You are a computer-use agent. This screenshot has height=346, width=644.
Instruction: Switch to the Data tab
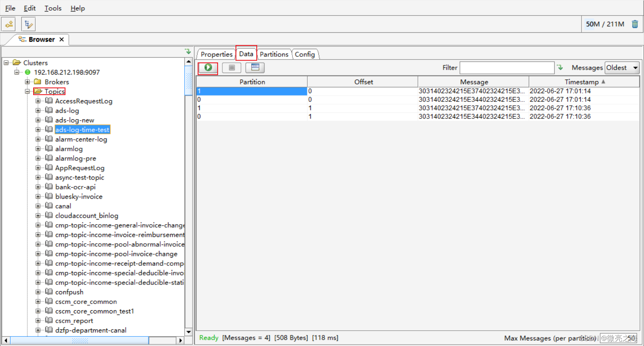click(246, 54)
